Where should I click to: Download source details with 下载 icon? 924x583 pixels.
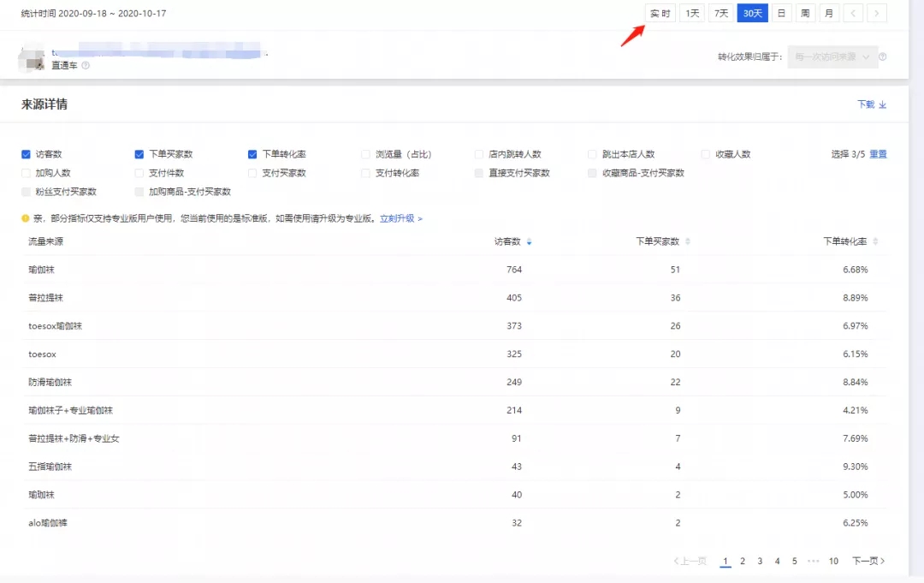(882, 105)
